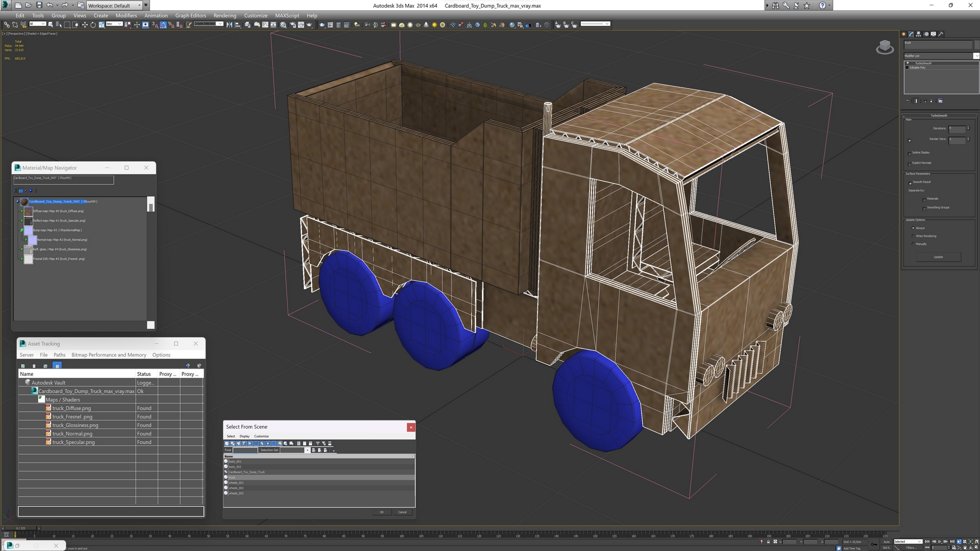This screenshot has width=980, height=551.
Task: Click the Select and Link tool icon
Action: (7, 24)
